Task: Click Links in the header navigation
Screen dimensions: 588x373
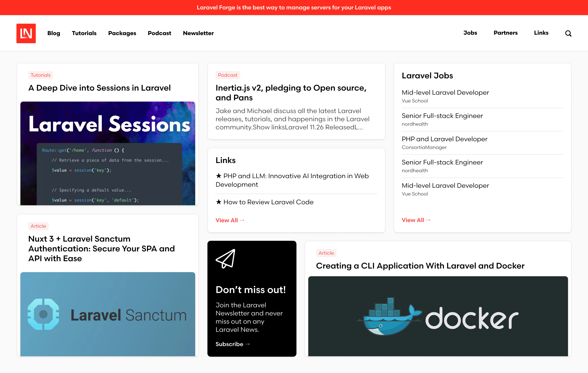Action: click(541, 33)
